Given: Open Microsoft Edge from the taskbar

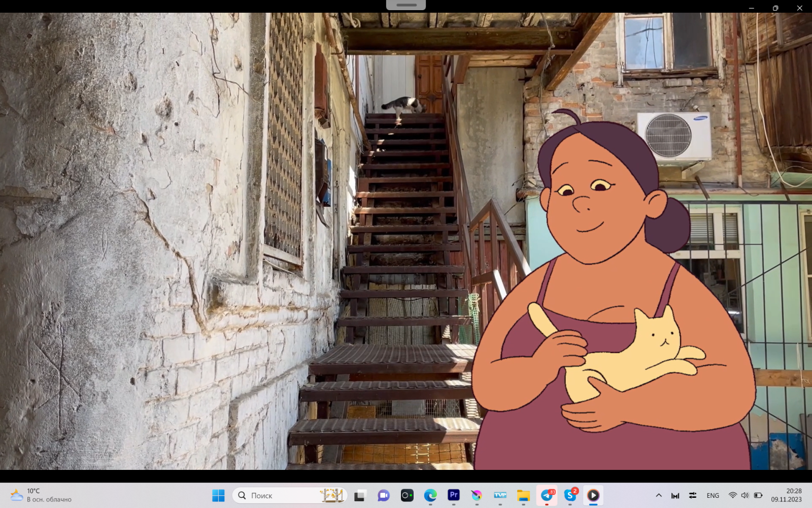Looking at the screenshot, I should pyautogui.click(x=430, y=495).
